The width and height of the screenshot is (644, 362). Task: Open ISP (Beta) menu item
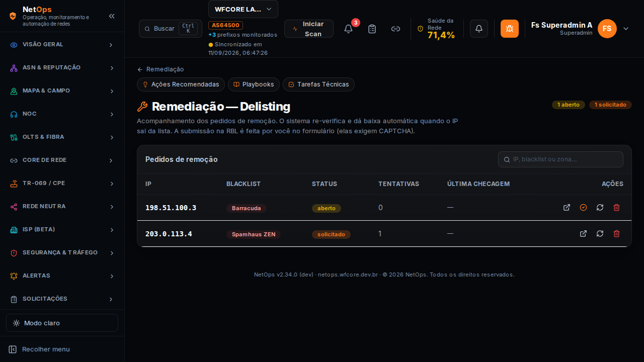coord(62,230)
